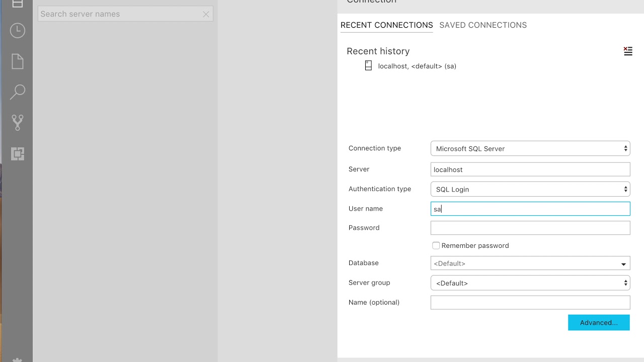Open the Server group dropdown
Image resolution: width=644 pixels, height=362 pixels.
(x=530, y=283)
